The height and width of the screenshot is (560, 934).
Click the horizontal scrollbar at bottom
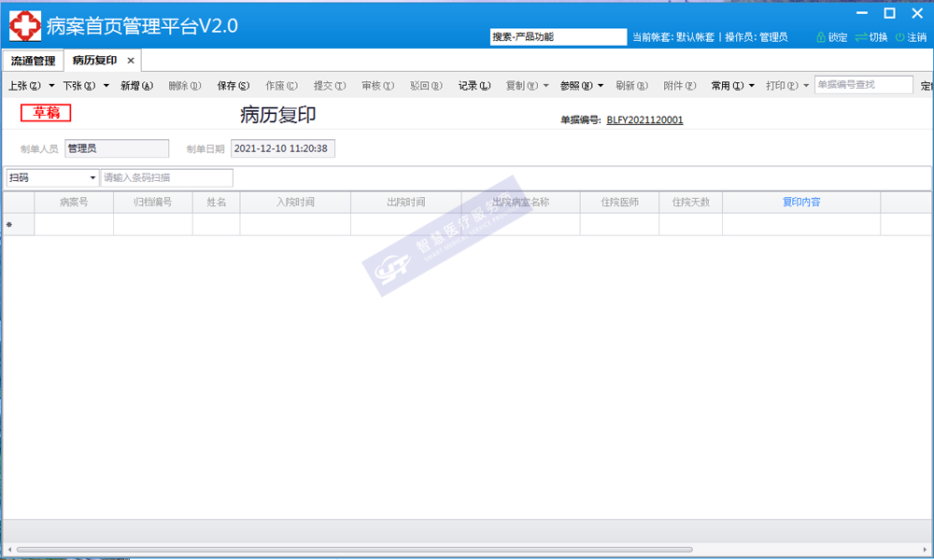(355, 549)
